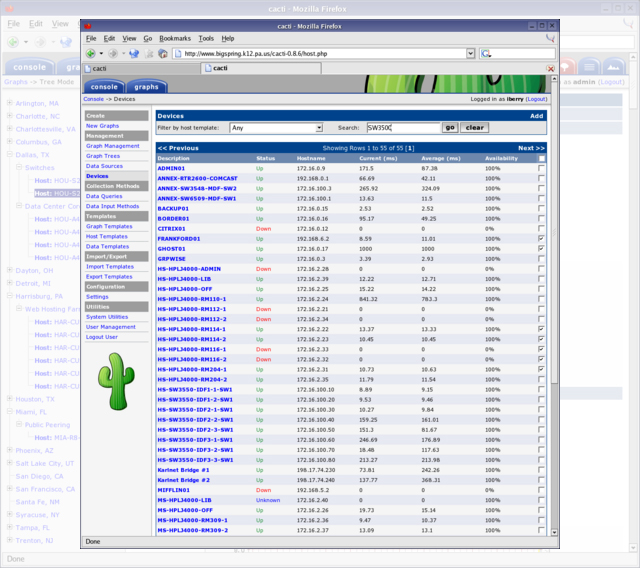Check the MIFFLIN01 row checkbox

(x=541, y=490)
